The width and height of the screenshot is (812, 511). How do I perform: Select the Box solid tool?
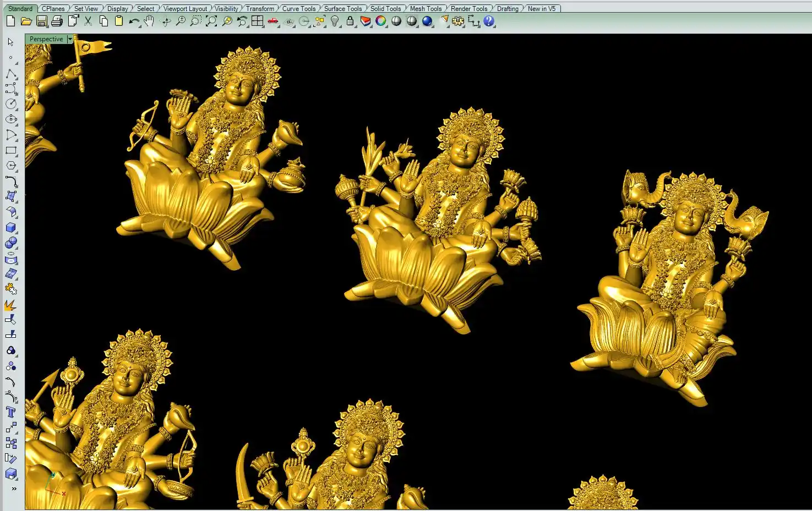[x=11, y=227]
